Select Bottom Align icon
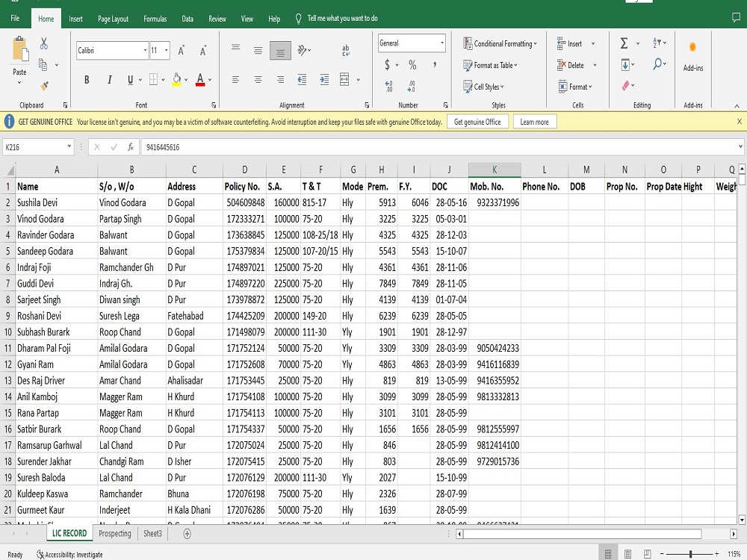 [280, 51]
